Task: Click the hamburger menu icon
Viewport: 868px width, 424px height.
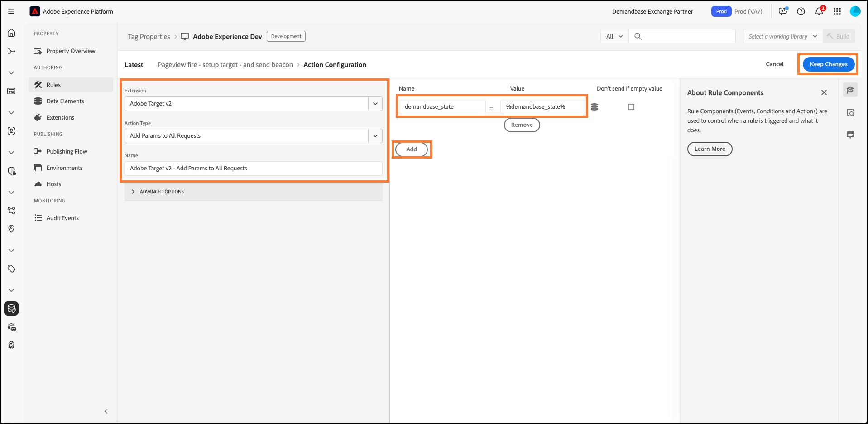Action: [11, 11]
